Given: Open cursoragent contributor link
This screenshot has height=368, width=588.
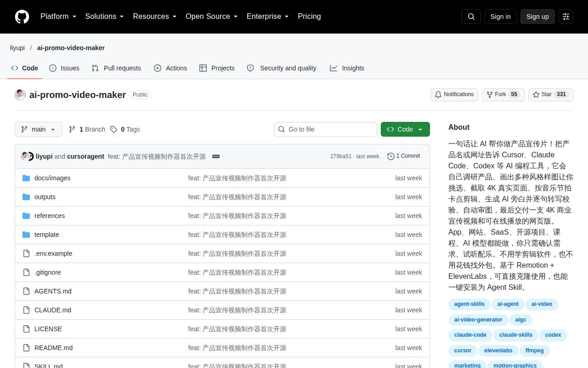Looking at the screenshot, I should click(85, 156).
